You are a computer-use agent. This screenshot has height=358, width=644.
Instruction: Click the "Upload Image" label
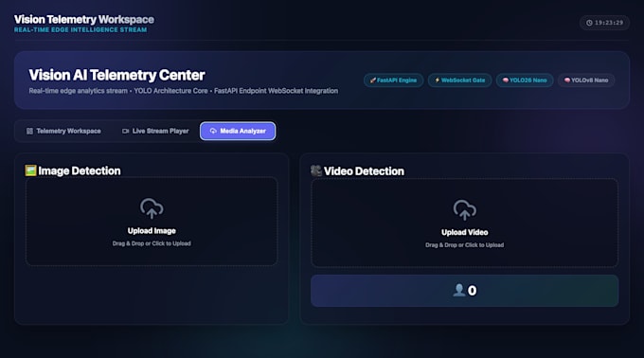click(152, 231)
